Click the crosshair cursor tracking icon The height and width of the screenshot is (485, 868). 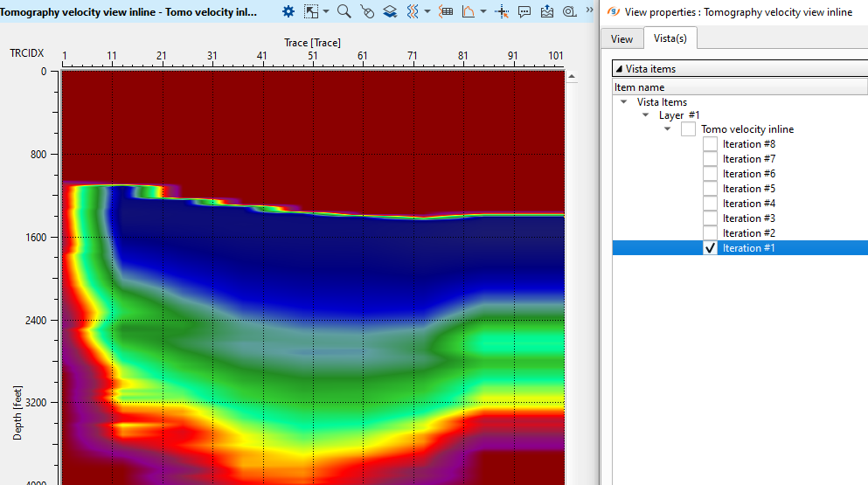point(502,11)
